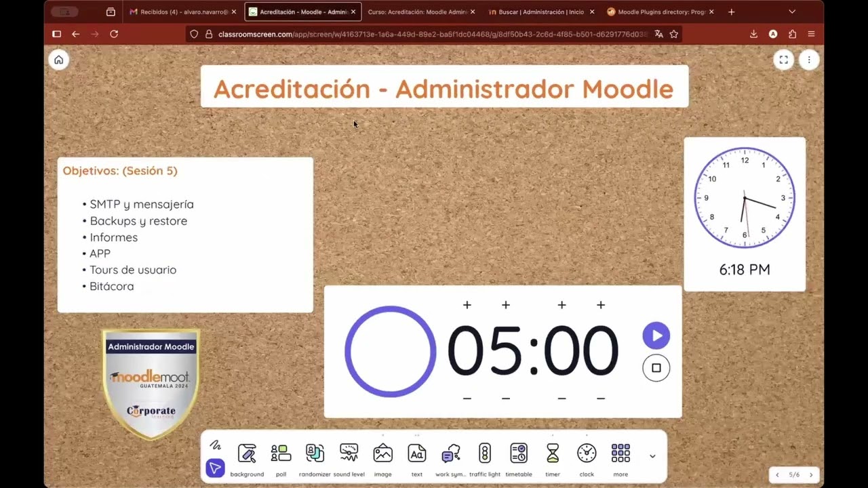Start the 05:00 timer
Image resolution: width=868 pixels, height=488 pixels.
pyautogui.click(x=656, y=335)
